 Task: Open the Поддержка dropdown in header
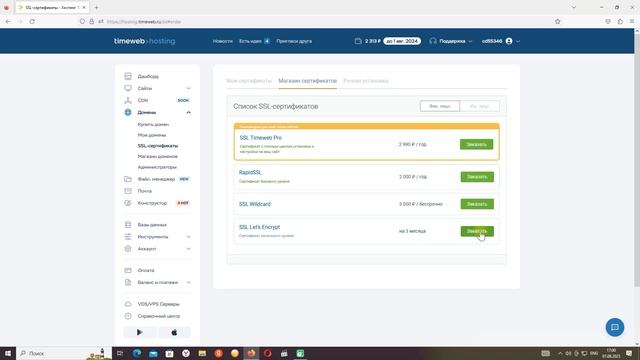click(x=452, y=41)
